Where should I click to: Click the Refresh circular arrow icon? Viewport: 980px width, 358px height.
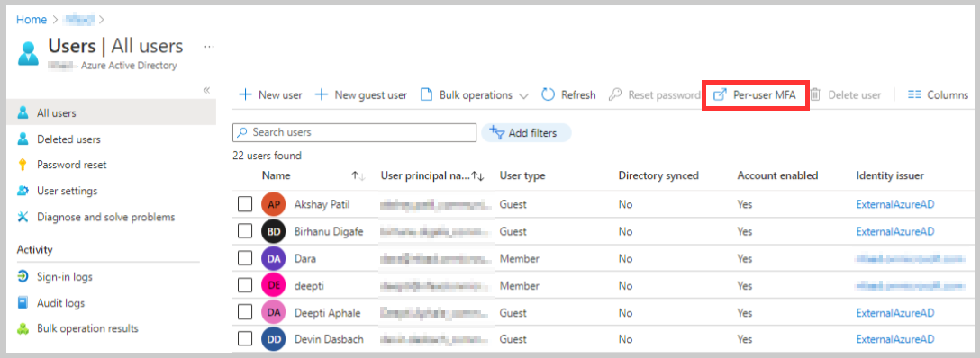[x=549, y=94]
